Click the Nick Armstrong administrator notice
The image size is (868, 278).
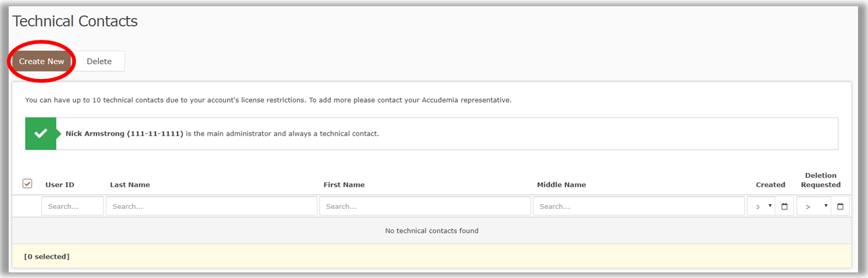click(222, 134)
